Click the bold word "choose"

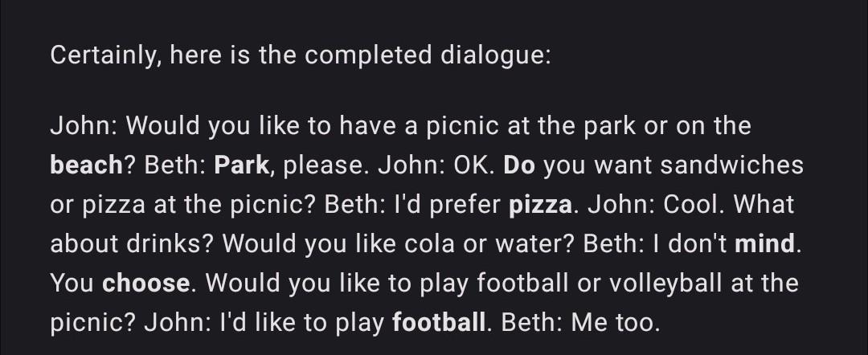[x=146, y=283]
